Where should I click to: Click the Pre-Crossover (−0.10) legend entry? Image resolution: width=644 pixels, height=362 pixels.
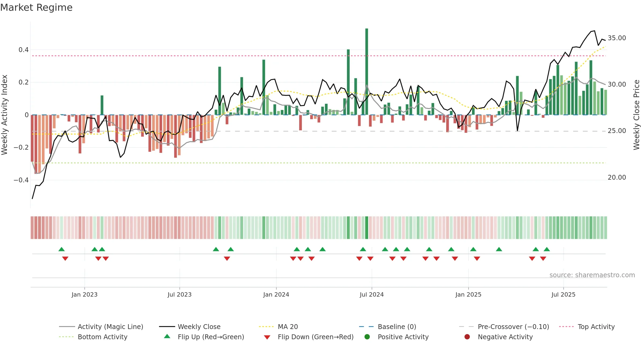tap(504, 327)
